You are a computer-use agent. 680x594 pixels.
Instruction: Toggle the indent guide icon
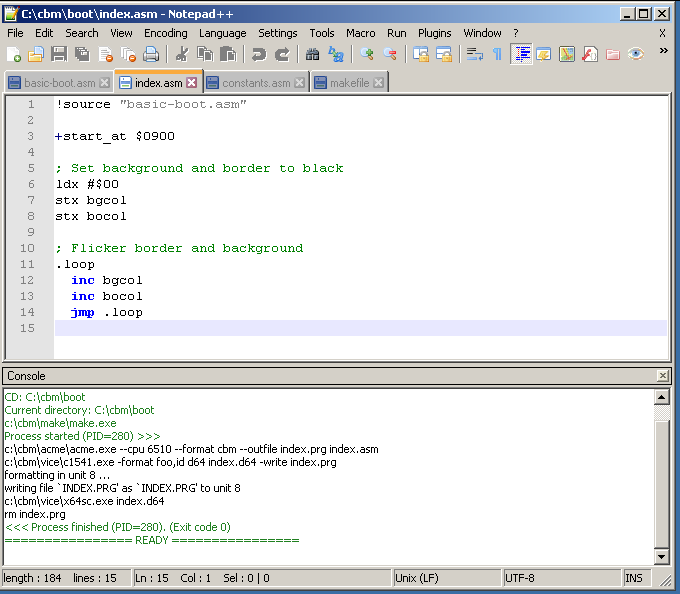(x=521, y=55)
